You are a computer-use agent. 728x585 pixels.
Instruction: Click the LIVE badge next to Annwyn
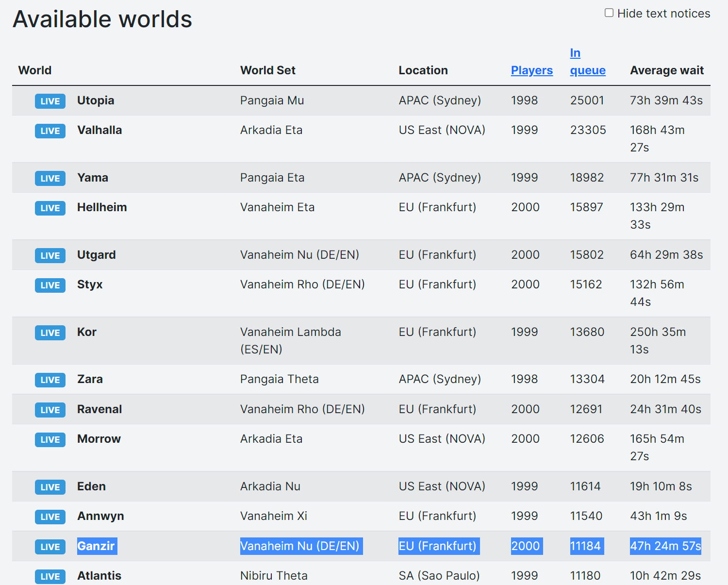50,517
